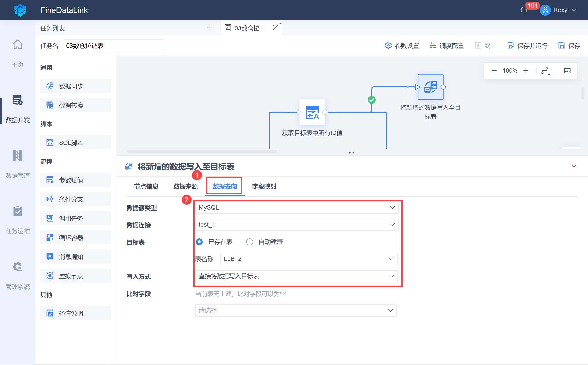The width and height of the screenshot is (588, 365).
Task: Open the 写入方式 dropdown
Action: pos(297,276)
